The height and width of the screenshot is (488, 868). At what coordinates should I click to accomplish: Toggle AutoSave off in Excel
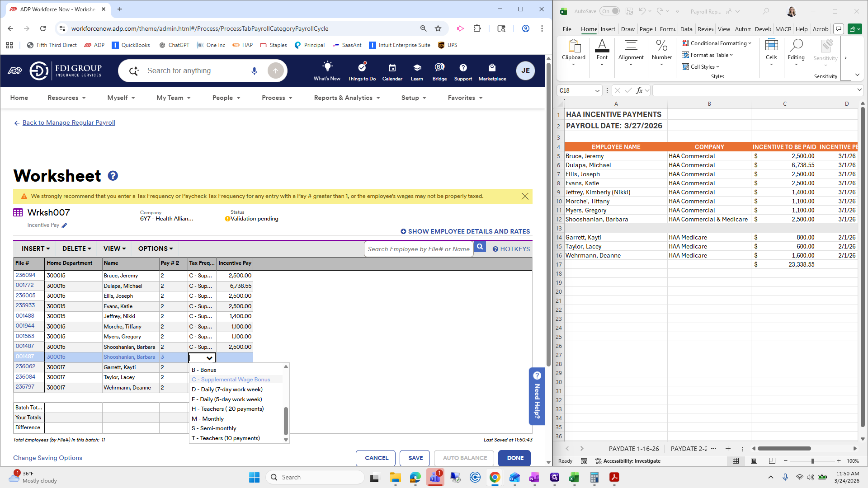(610, 11)
